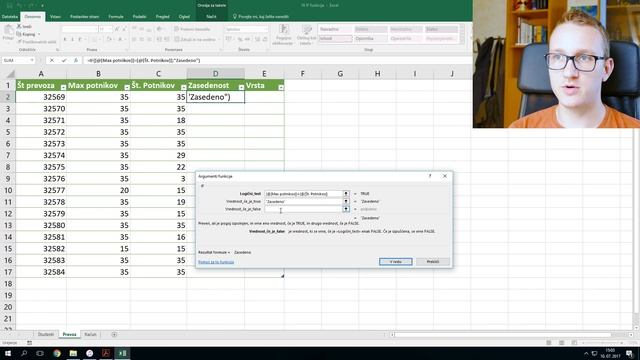The width and height of the screenshot is (640, 360).
Task: Click cell containing 32576
Action: pyautogui.click(x=41, y=179)
